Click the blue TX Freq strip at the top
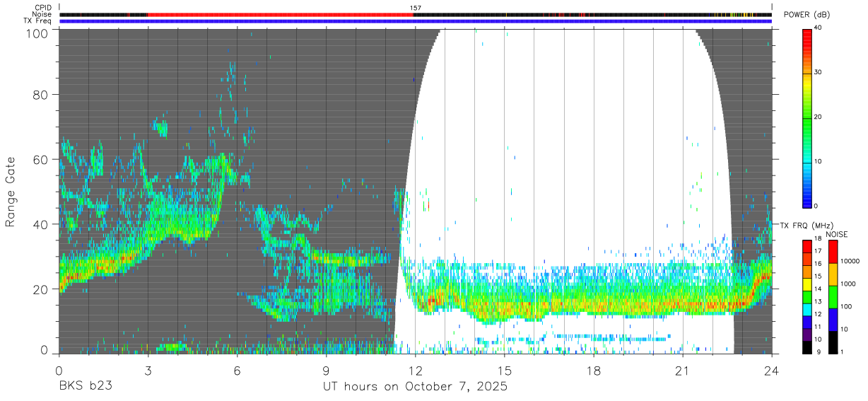Screen dimensions: 868x401 pyautogui.click(x=416, y=21)
